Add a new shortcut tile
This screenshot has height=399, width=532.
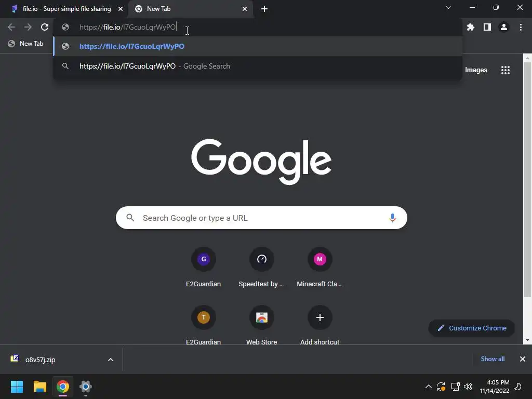pos(320,325)
